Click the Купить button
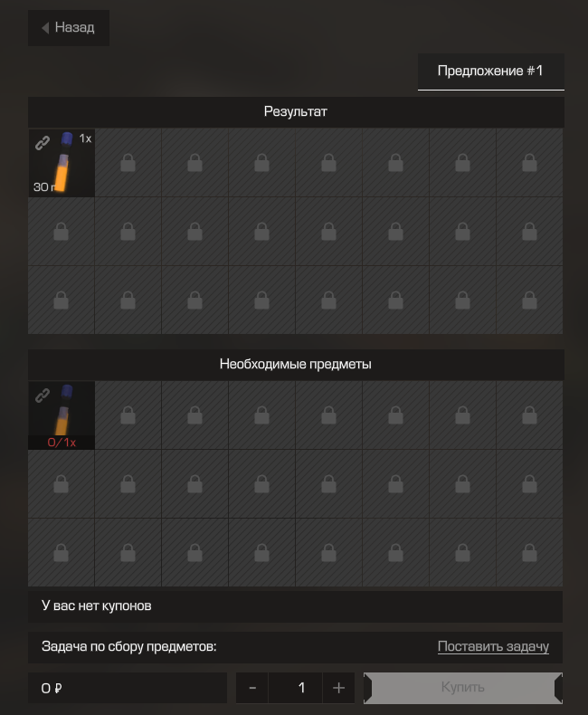The image size is (588, 715). tap(463, 688)
